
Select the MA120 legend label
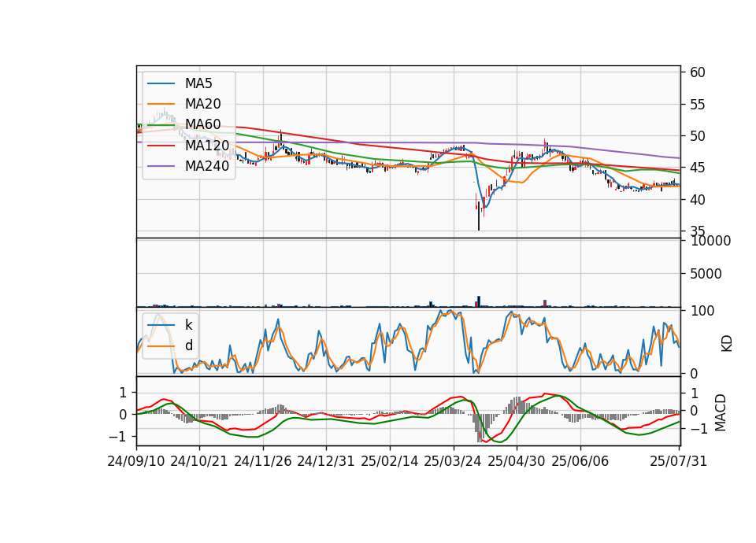click(x=207, y=145)
